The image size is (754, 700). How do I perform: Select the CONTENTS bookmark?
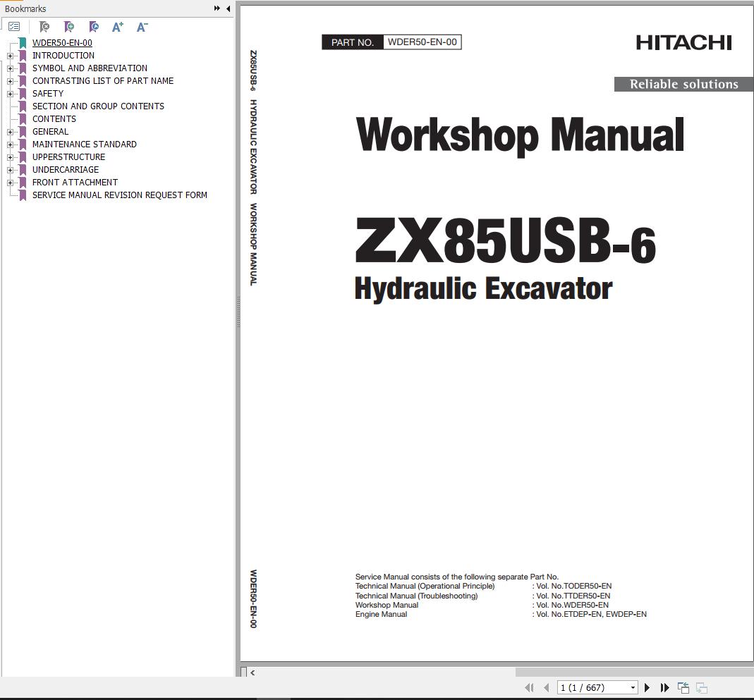54,118
